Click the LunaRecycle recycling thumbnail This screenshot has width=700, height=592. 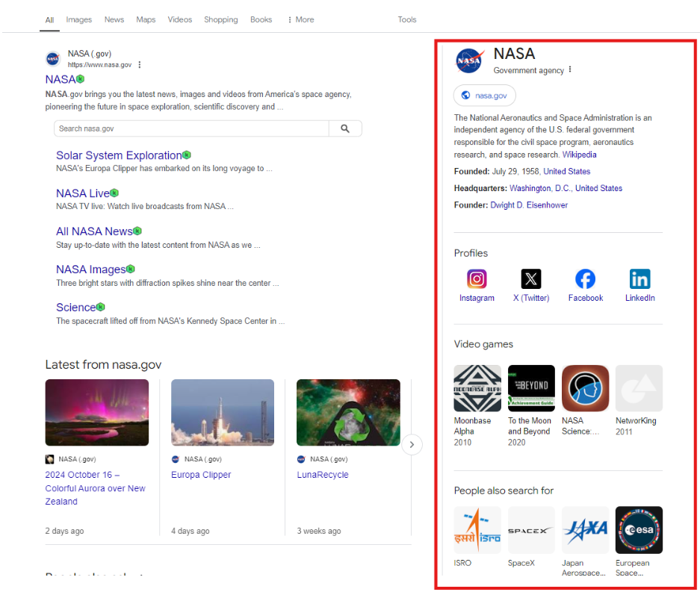348,412
